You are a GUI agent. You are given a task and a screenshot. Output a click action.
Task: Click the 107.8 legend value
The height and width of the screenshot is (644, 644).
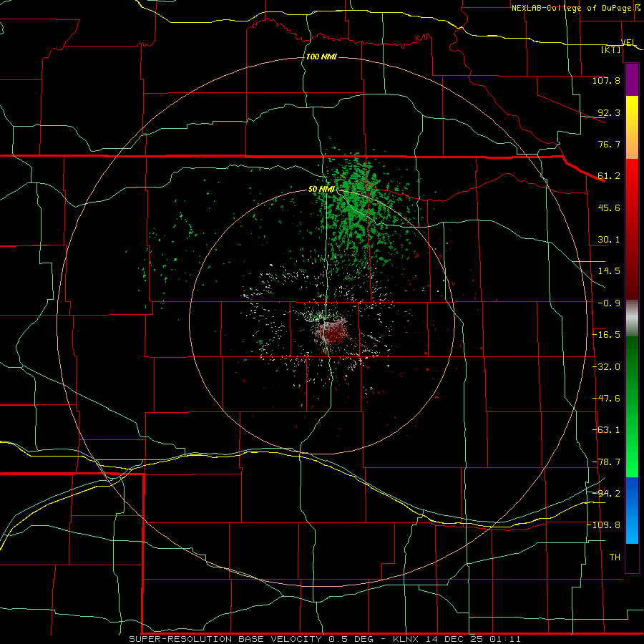point(606,80)
